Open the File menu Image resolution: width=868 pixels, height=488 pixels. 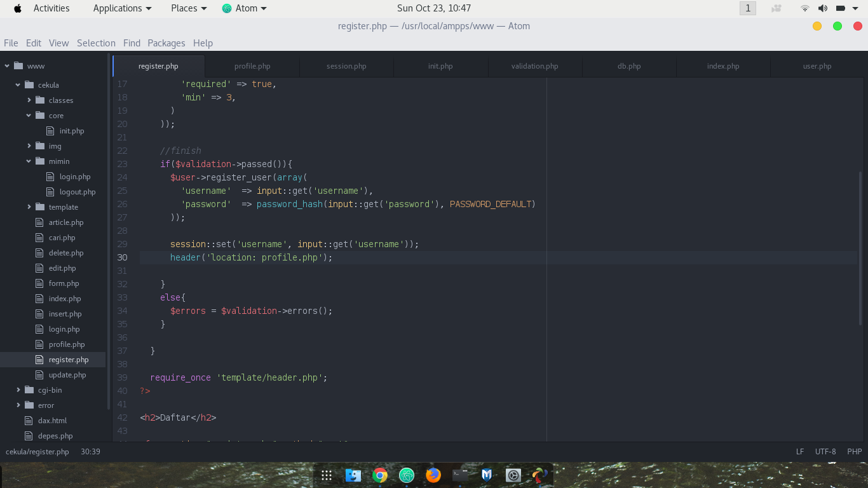(11, 43)
